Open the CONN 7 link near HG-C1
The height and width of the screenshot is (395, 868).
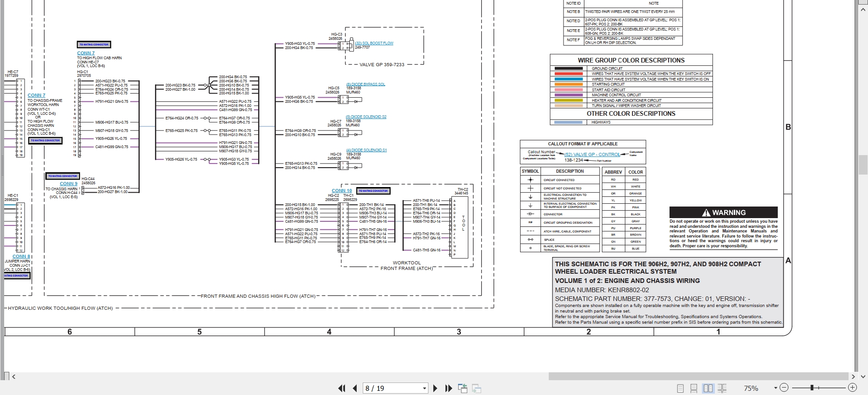tap(86, 53)
